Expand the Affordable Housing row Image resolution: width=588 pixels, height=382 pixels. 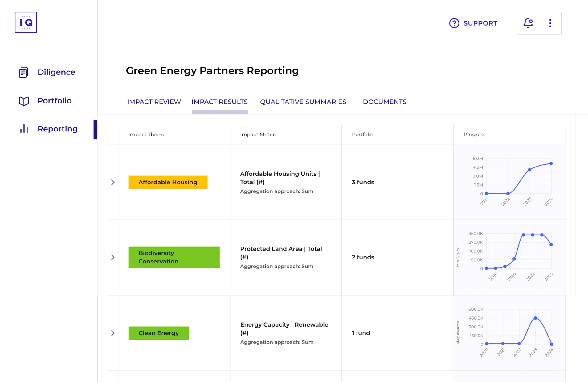click(x=113, y=182)
